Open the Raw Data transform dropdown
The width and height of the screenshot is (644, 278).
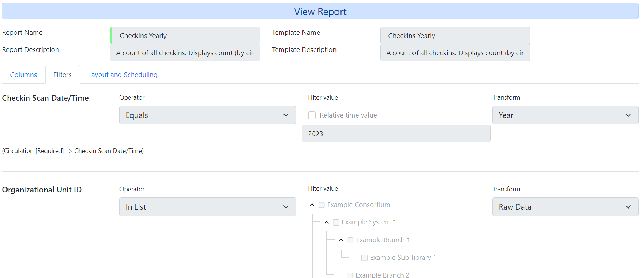[565, 207]
